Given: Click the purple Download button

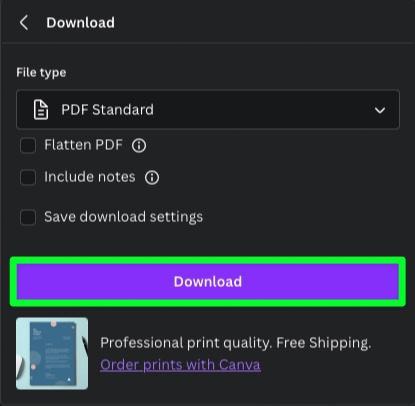Looking at the screenshot, I should point(208,282).
